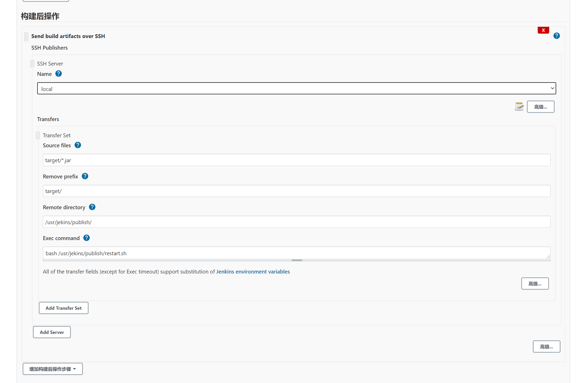
Task: Click the Transfers label
Action: click(48, 119)
